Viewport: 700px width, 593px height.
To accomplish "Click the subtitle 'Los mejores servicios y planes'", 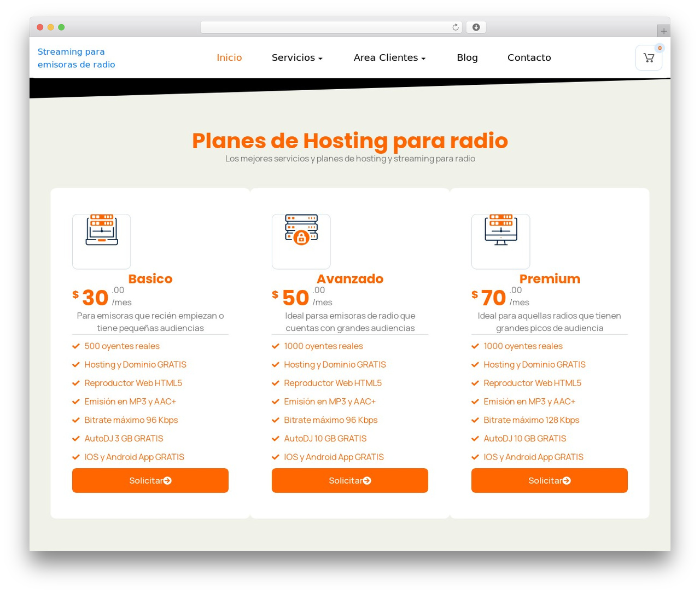I will click(x=350, y=159).
